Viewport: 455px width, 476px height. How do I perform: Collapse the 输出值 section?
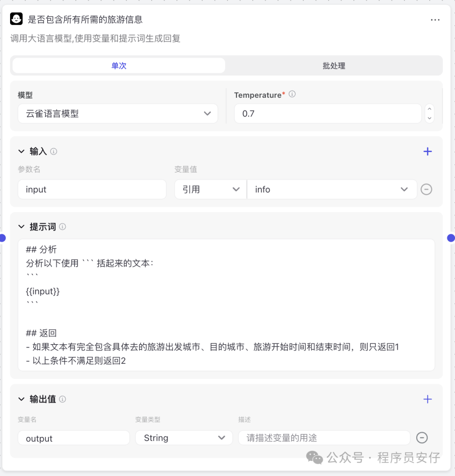(x=21, y=399)
